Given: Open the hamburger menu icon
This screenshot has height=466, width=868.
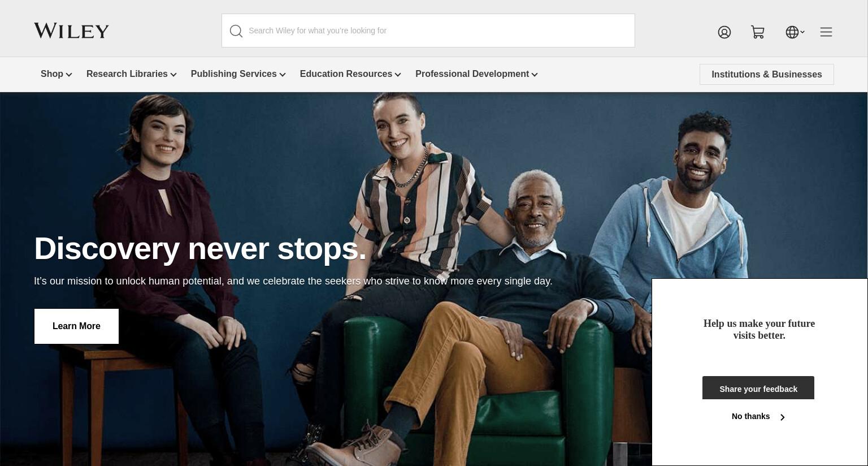Looking at the screenshot, I should (826, 32).
